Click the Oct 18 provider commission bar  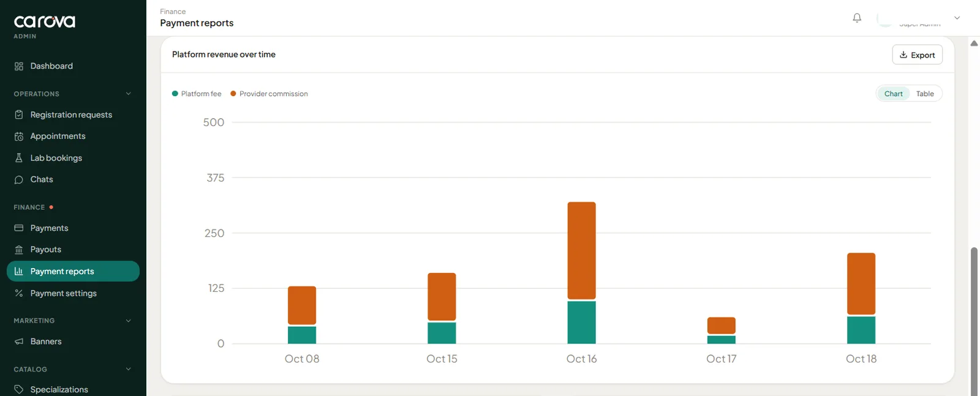861,284
